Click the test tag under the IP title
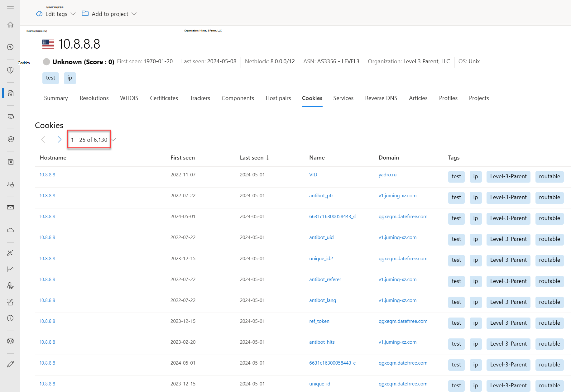 click(50, 78)
